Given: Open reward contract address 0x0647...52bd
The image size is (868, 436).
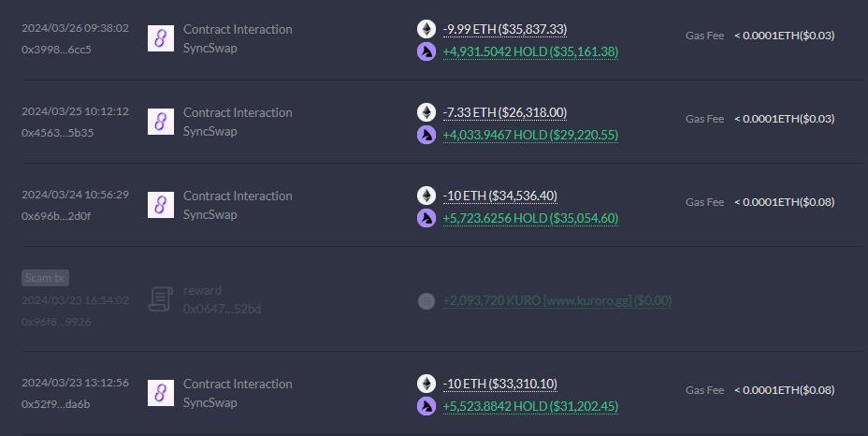Looking at the screenshot, I should tap(222, 309).
